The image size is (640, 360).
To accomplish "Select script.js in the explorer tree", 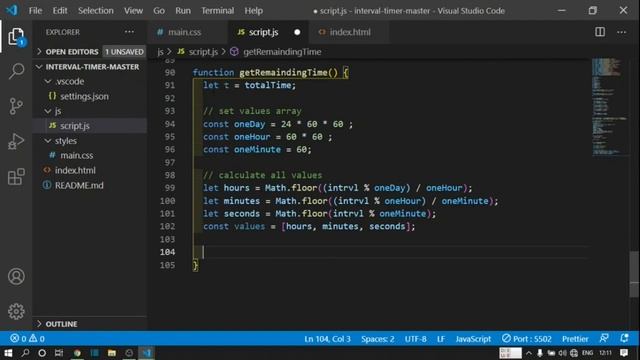I will (75, 126).
